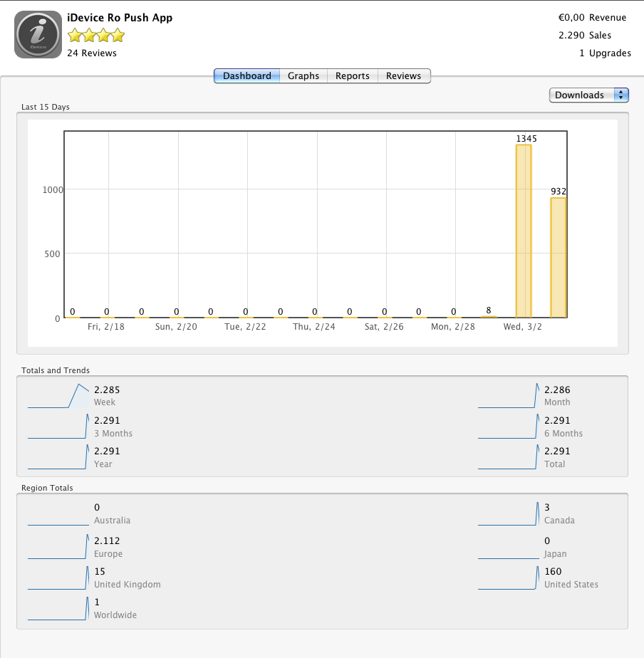This screenshot has width=644, height=658.
Task: Click the 15 United Kingdom value
Action: pos(100,572)
